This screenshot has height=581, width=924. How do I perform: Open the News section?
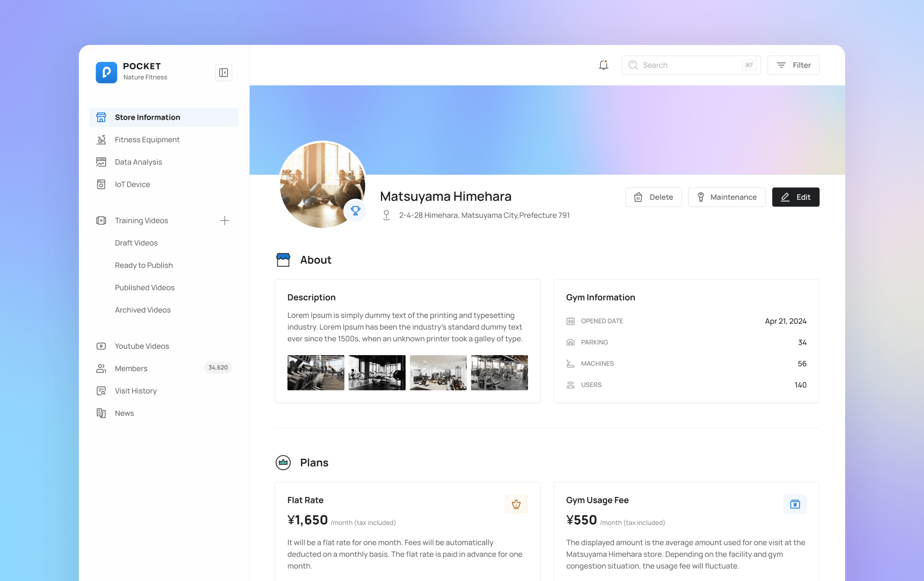click(x=164, y=413)
